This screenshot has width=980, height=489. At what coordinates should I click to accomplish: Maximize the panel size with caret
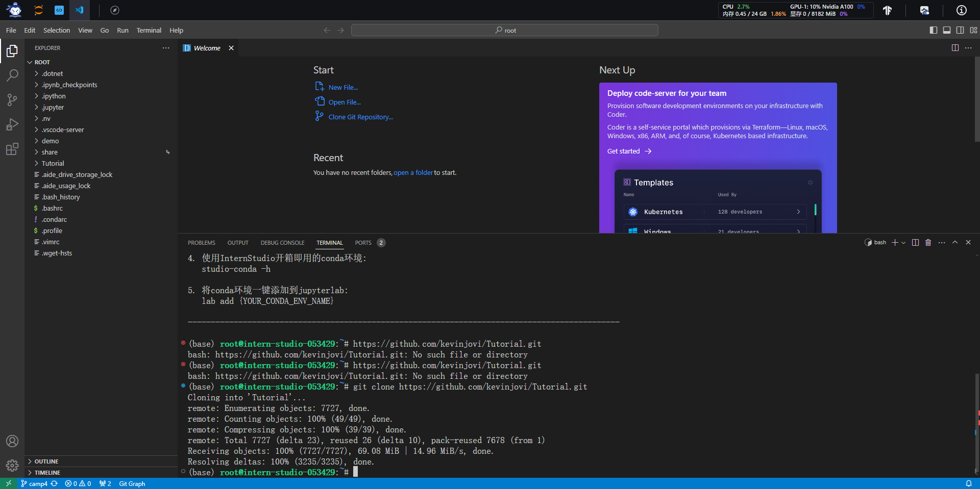(955, 243)
